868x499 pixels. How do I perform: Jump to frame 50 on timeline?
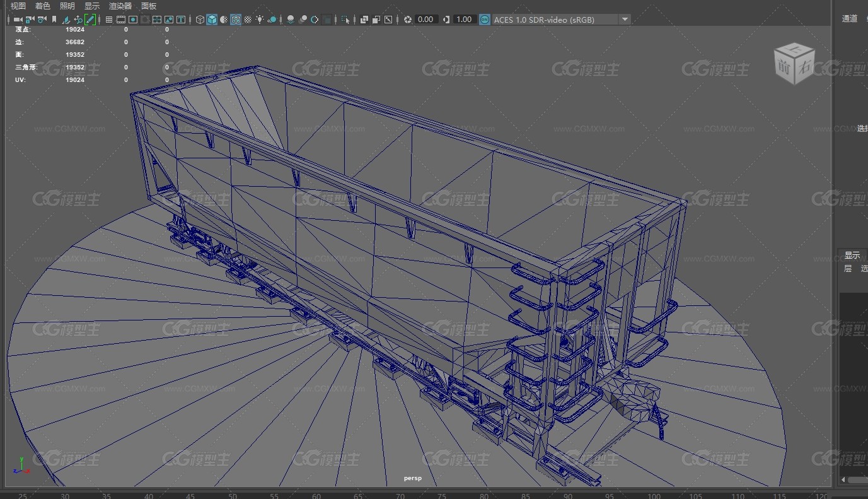pyautogui.click(x=233, y=495)
